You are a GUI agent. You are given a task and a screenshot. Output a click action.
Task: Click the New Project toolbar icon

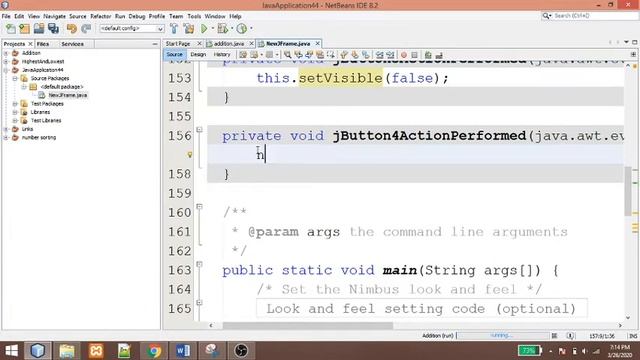[x=24, y=29]
